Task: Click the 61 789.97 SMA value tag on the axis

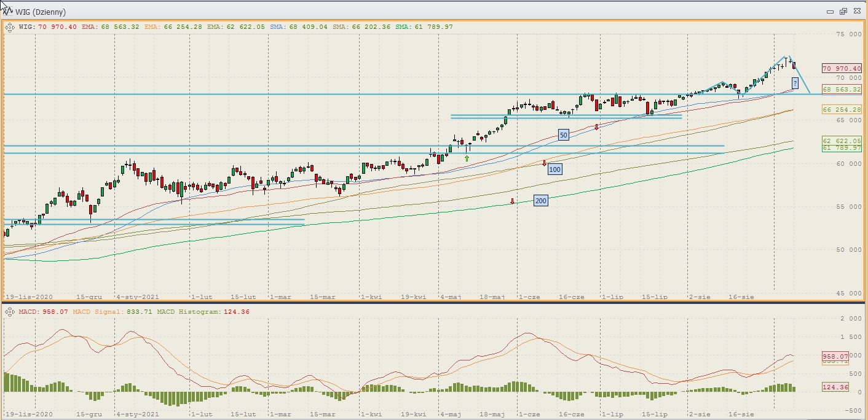Action: coord(841,148)
